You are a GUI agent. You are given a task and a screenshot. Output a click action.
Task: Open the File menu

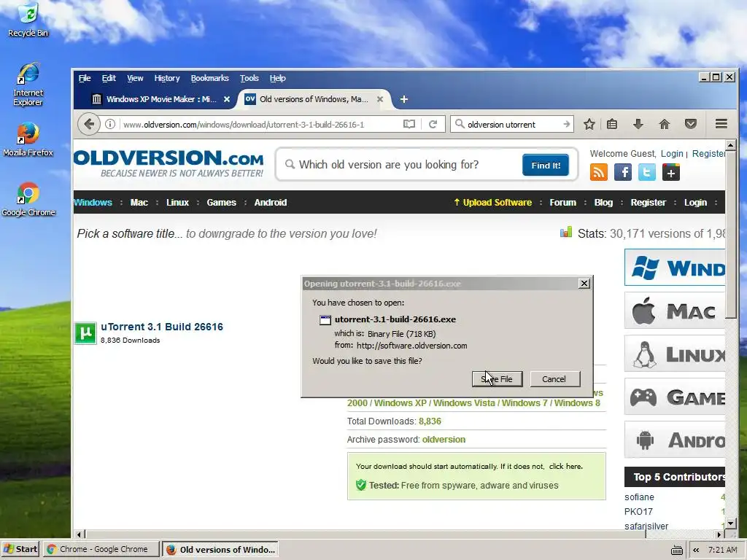click(x=85, y=78)
